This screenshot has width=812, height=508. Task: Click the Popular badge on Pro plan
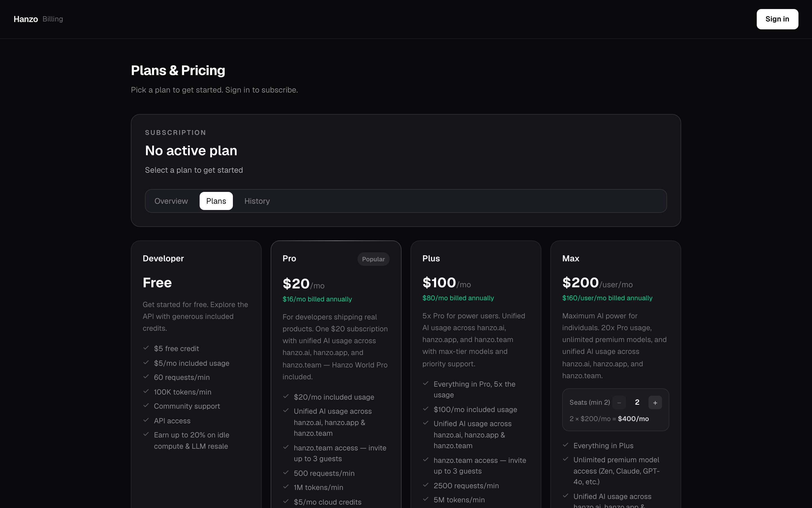click(x=374, y=259)
